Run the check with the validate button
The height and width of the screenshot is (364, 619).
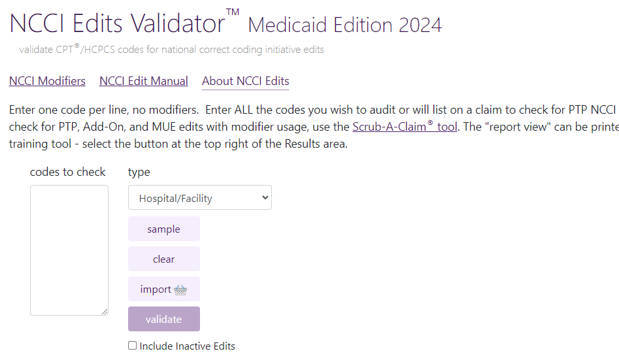164,319
